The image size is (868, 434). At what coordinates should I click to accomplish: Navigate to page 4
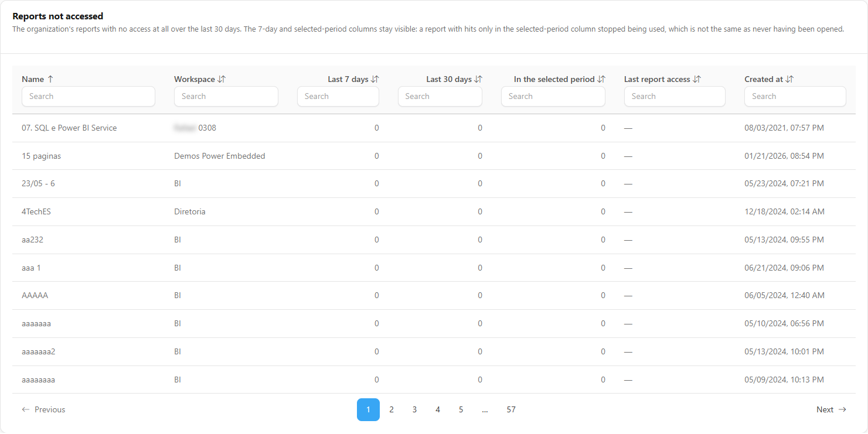[x=438, y=410]
